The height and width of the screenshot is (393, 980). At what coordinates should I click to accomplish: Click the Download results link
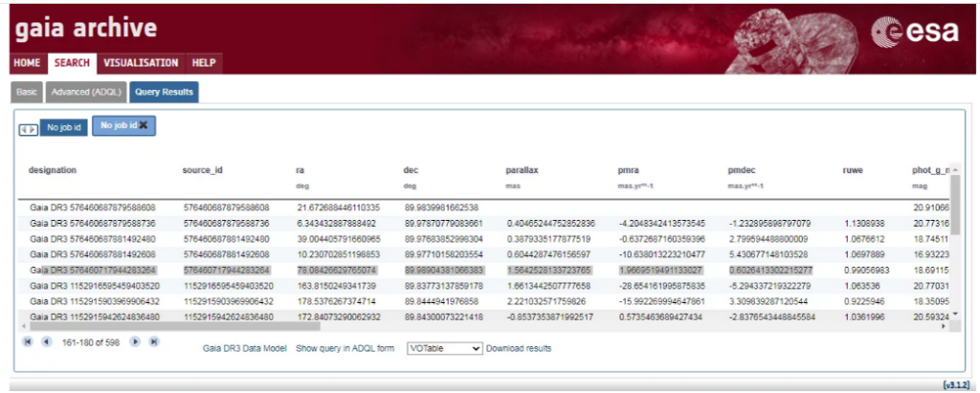[518, 349]
